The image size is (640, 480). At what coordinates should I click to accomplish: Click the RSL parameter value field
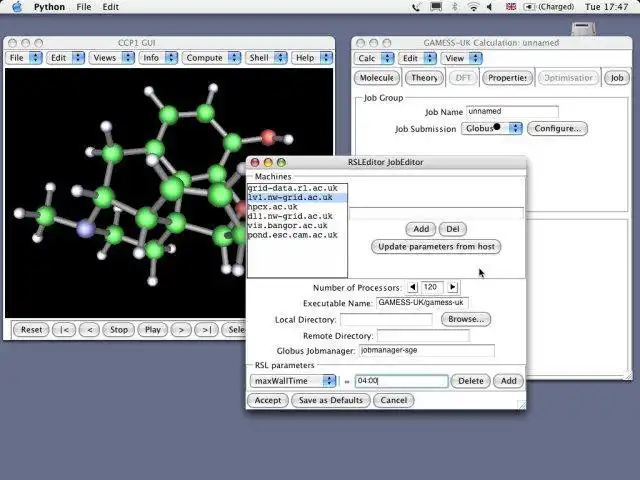coord(402,381)
